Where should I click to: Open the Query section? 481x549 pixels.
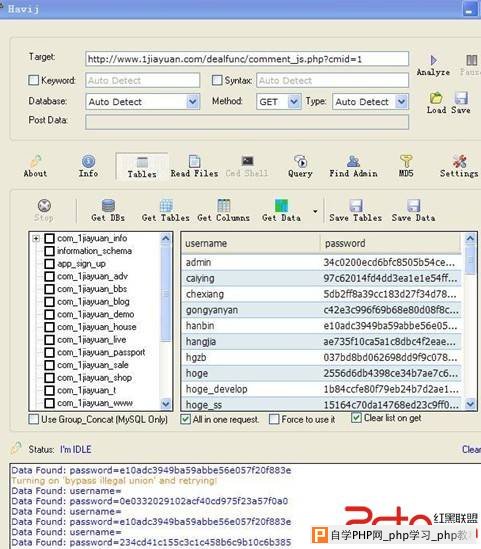(300, 166)
